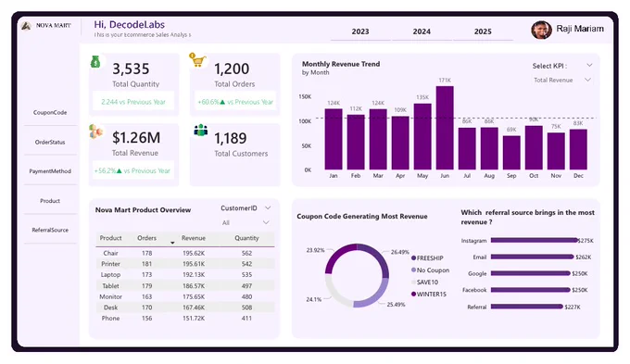630x364 pixels.
Task: Select the Chair product row
Action: coord(185,253)
